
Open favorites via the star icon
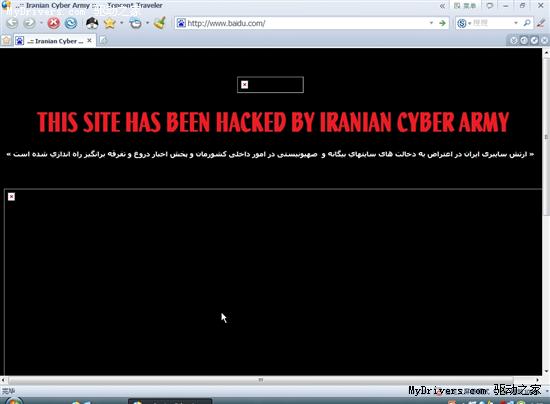click(x=110, y=23)
